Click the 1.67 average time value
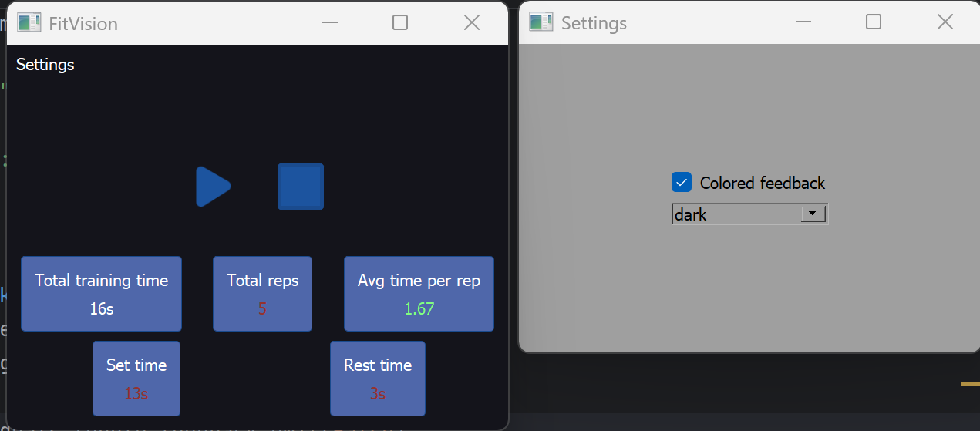 [x=419, y=309]
